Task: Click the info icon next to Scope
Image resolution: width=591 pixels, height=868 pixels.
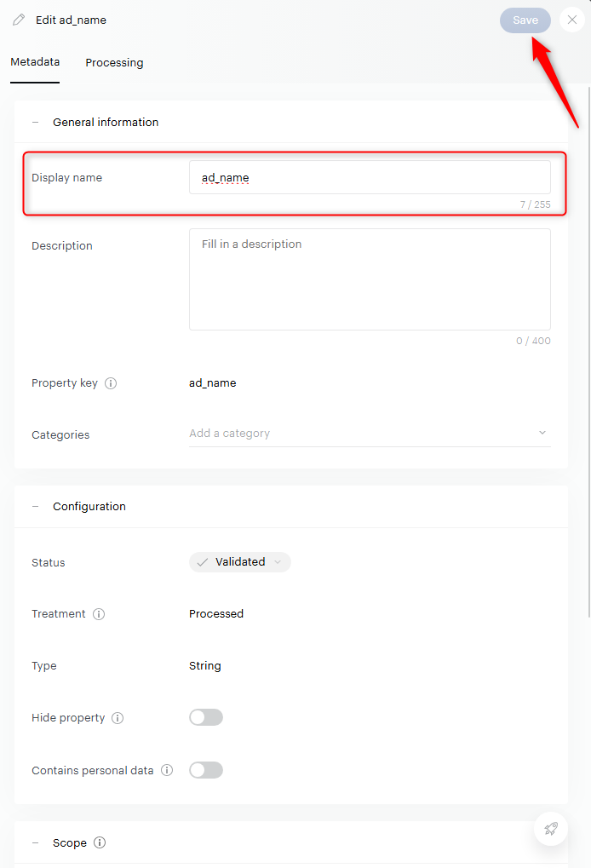Action: tap(100, 842)
